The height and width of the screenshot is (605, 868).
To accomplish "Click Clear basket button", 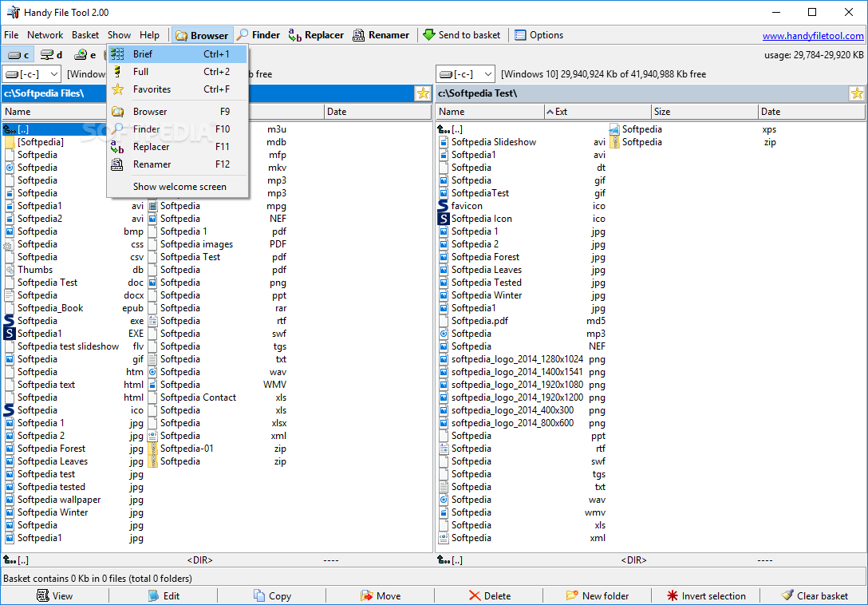I will pos(815,595).
